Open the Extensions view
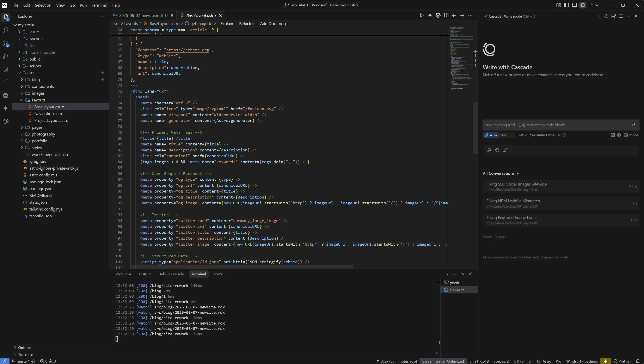Screen dimensions: 644x364 pos(6,82)
